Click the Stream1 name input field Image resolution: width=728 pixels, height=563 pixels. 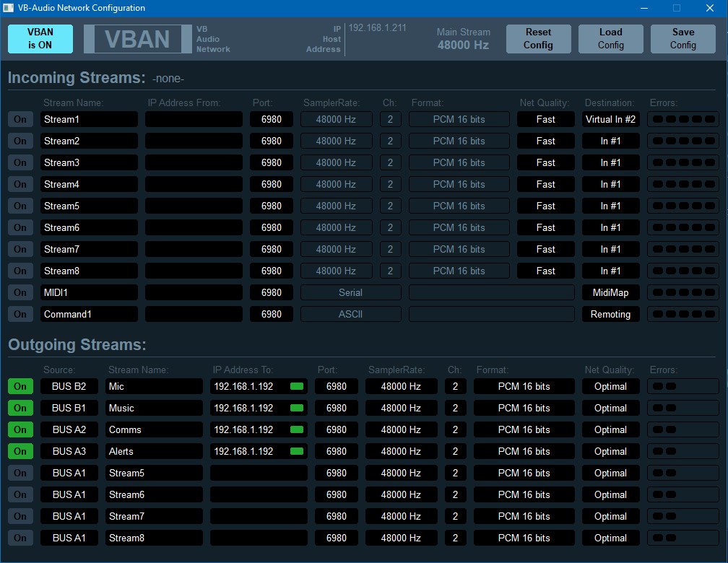tap(89, 119)
